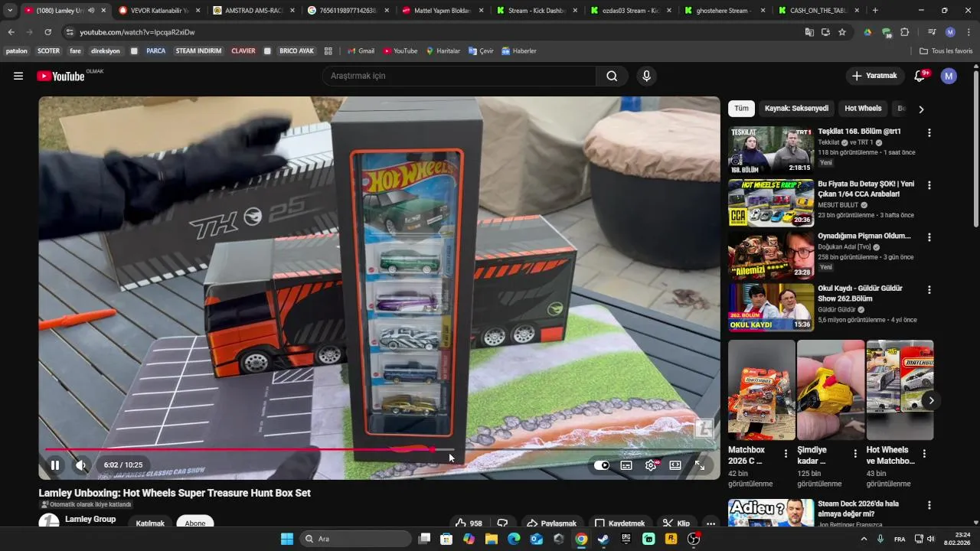Open options for Okul Kaydı video
Screen dimensions: 980x551
click(929, 290)
